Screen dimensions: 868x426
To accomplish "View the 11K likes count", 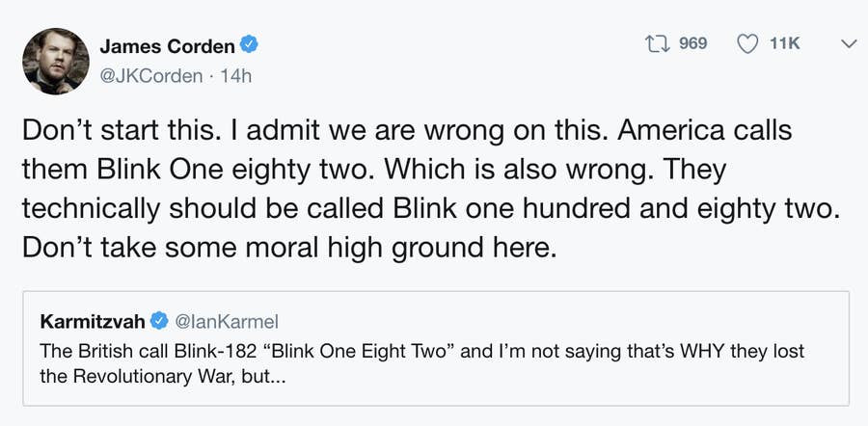I will (x=784, y=43).
